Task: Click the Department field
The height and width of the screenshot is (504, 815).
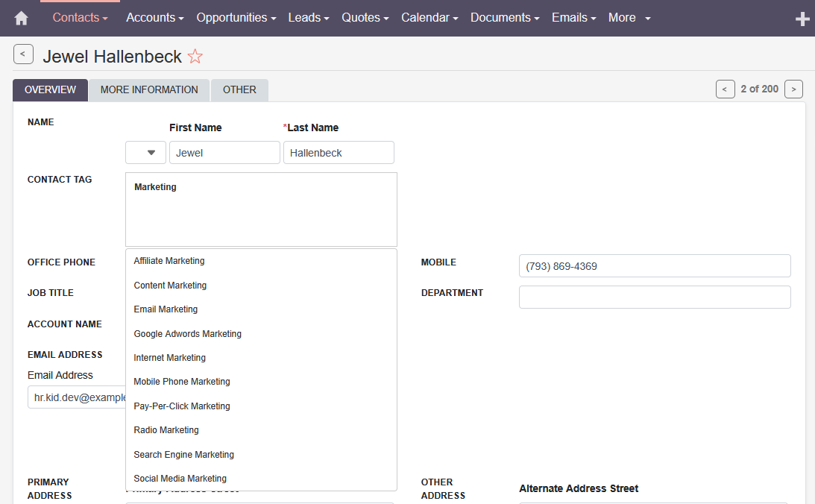Action: [655, 297]
